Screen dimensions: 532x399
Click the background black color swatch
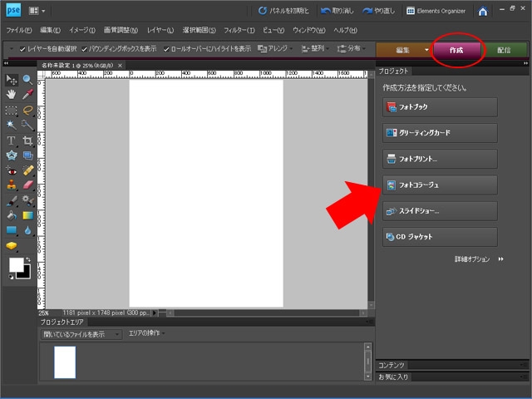click(x=25, y=273)
